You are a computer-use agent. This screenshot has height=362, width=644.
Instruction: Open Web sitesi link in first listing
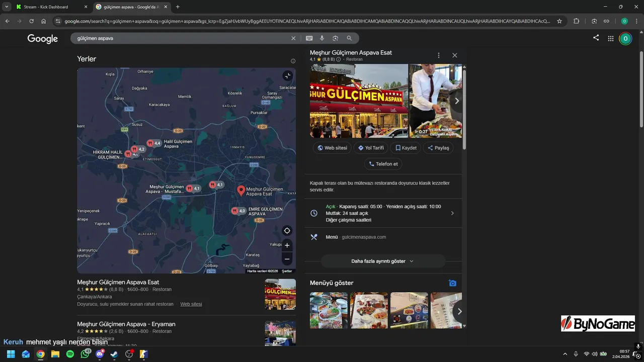pos(191,304)
